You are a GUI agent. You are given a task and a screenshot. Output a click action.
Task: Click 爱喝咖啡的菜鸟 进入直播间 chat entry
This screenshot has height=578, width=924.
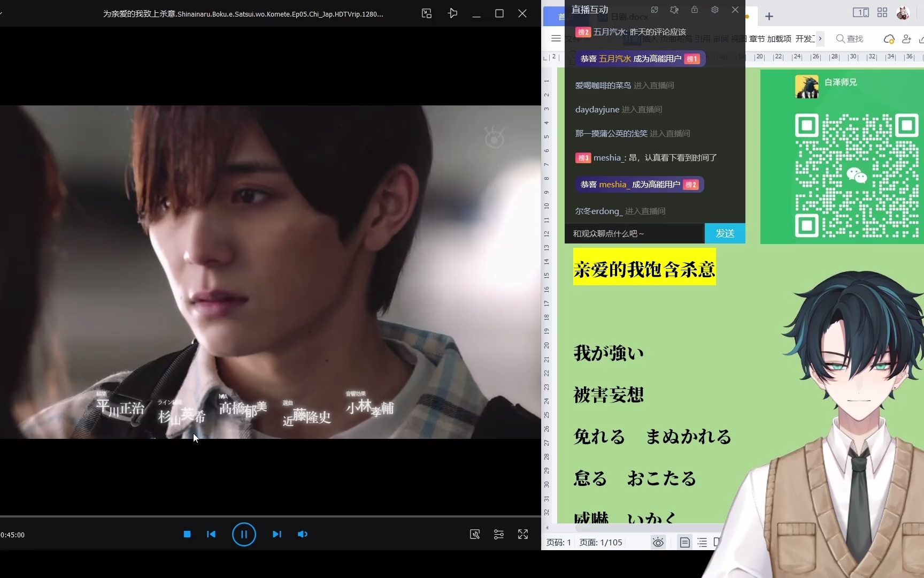[625, 85]
